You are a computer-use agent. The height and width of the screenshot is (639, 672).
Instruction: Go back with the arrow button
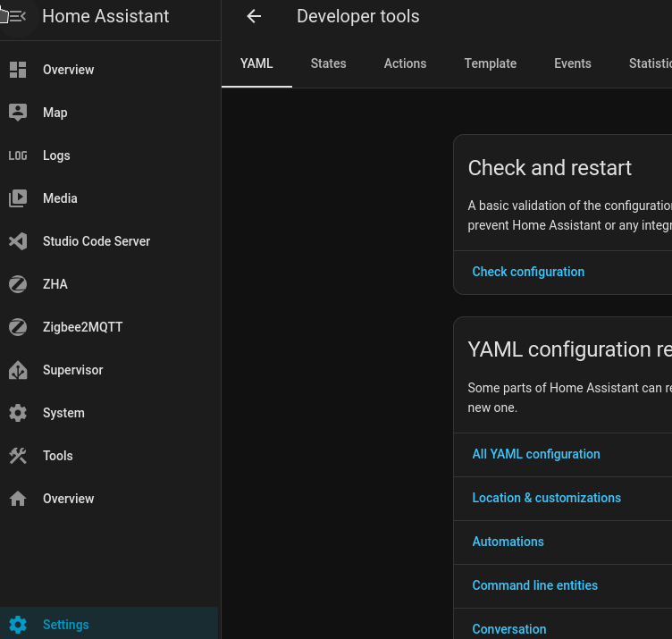point(254,16)
